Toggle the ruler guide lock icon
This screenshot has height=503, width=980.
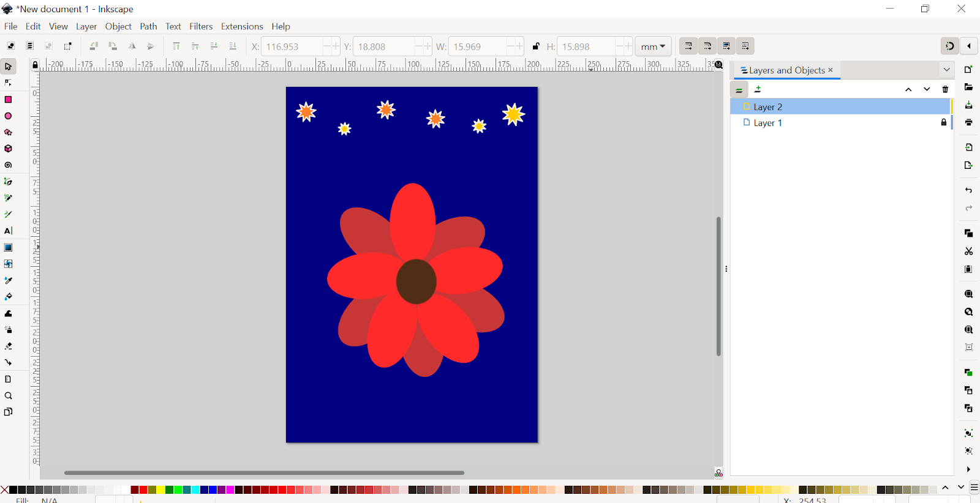36,65
